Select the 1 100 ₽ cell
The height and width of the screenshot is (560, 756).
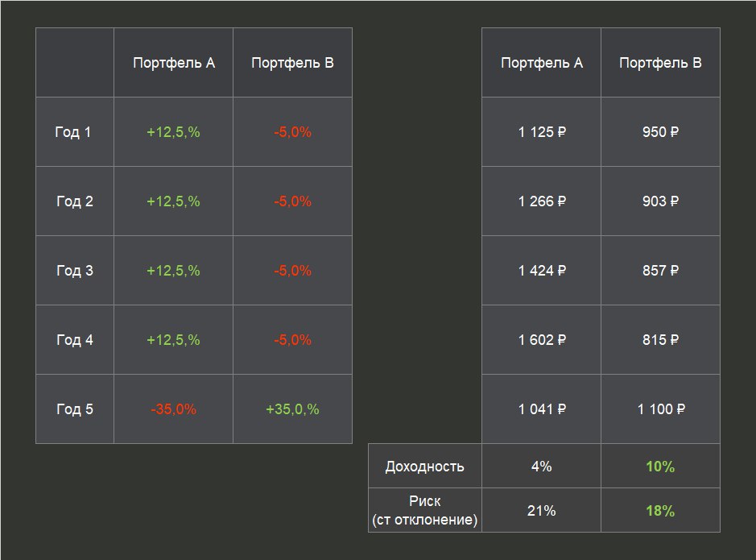(660, 409)
